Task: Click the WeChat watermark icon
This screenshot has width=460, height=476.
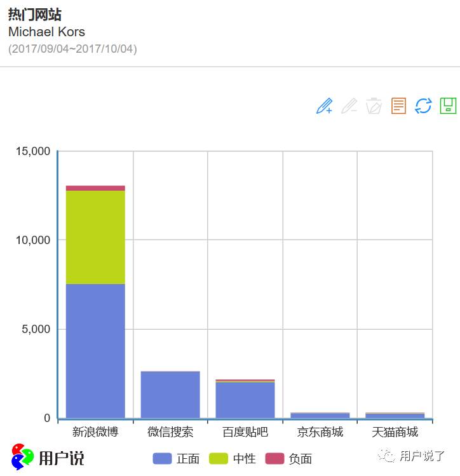Action: [x=386, y=456]
